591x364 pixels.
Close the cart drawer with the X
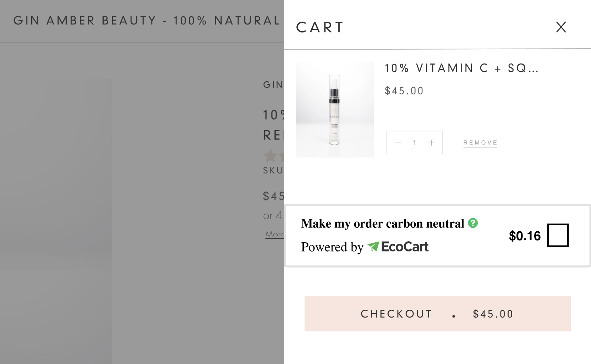click(561, 27)
